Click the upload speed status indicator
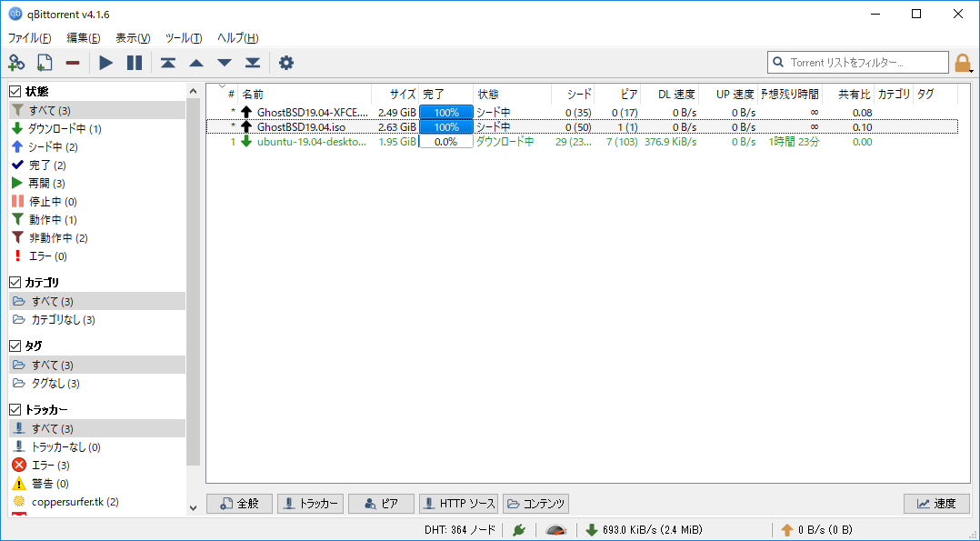The width and height of the screenshot is (980, 541). 816,530
